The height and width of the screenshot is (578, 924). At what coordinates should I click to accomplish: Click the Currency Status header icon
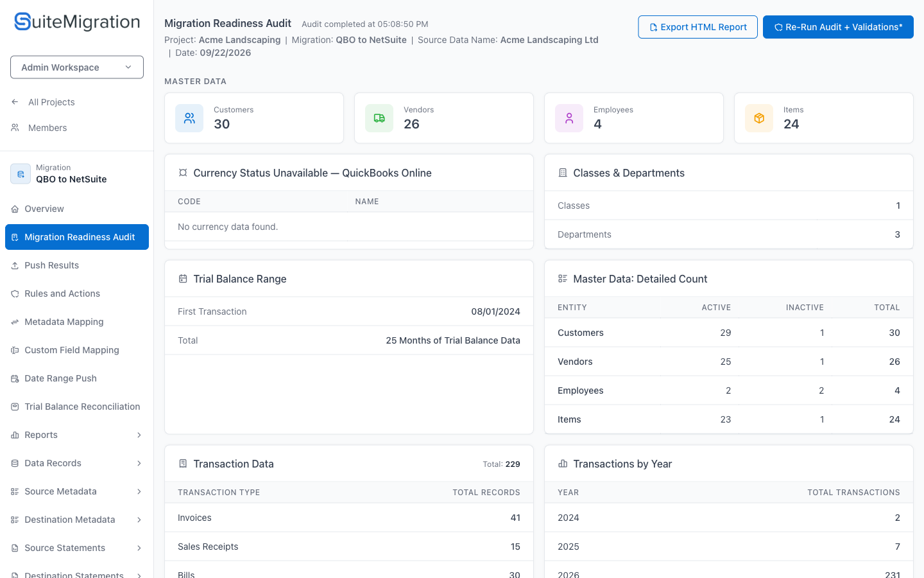(183, 173)
